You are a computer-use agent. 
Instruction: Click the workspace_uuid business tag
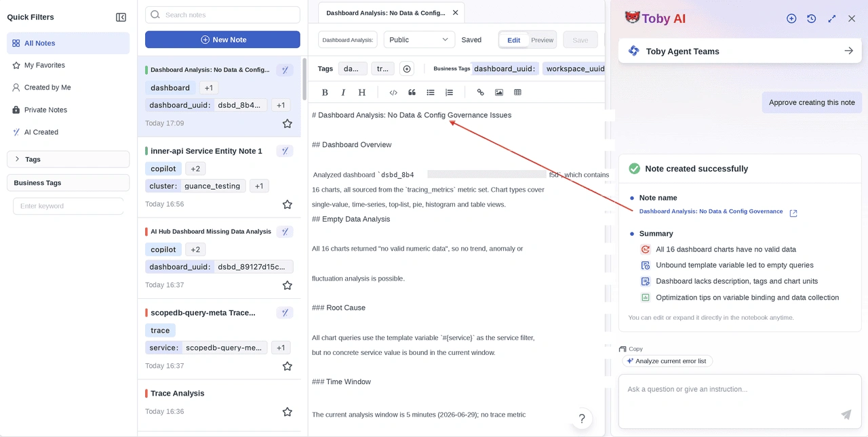click(x=575, y=68)
